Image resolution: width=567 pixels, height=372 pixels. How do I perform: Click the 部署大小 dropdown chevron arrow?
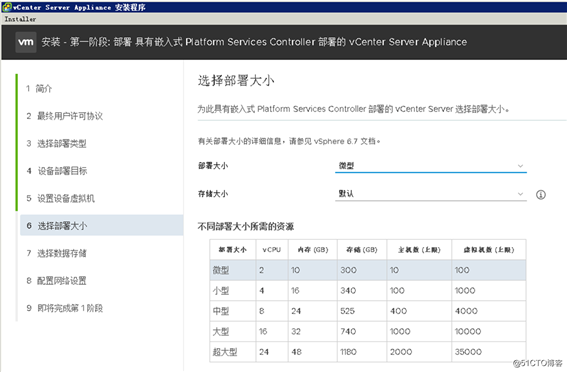click(x=520, y=166)
